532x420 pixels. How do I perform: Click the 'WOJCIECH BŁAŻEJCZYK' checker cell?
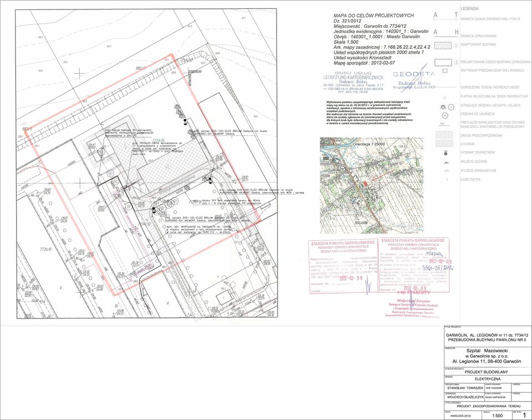click(464, 397)
